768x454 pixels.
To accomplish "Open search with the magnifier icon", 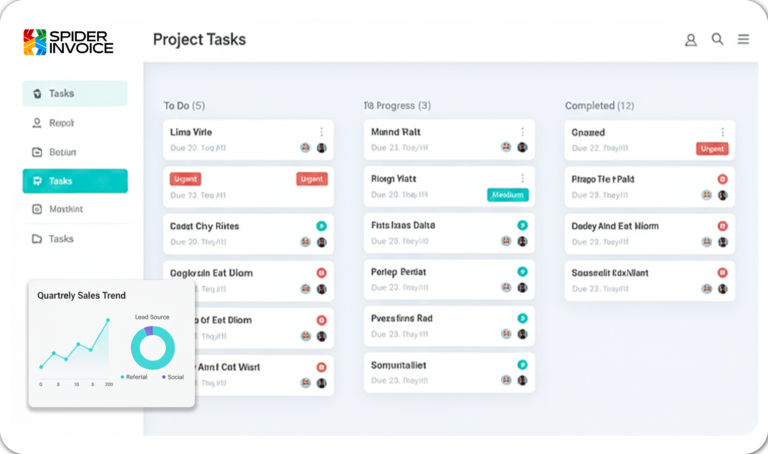I will (717, 39).
